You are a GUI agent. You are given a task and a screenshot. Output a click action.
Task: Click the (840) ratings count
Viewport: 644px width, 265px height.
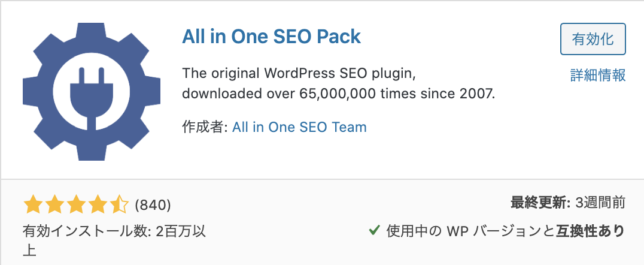[153, 205]
